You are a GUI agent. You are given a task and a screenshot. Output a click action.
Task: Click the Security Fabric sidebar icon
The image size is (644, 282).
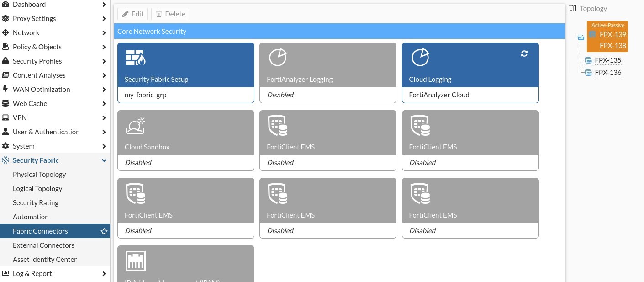pos(5,160)
